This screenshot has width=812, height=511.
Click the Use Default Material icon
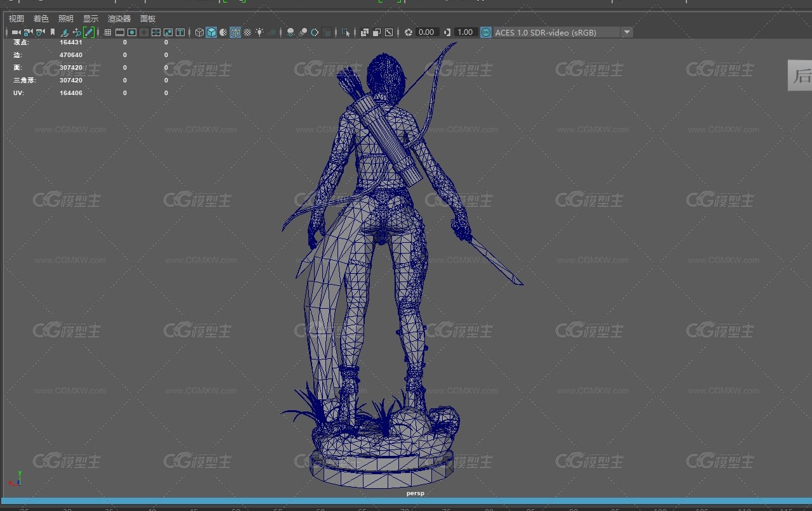coord(223,32)
